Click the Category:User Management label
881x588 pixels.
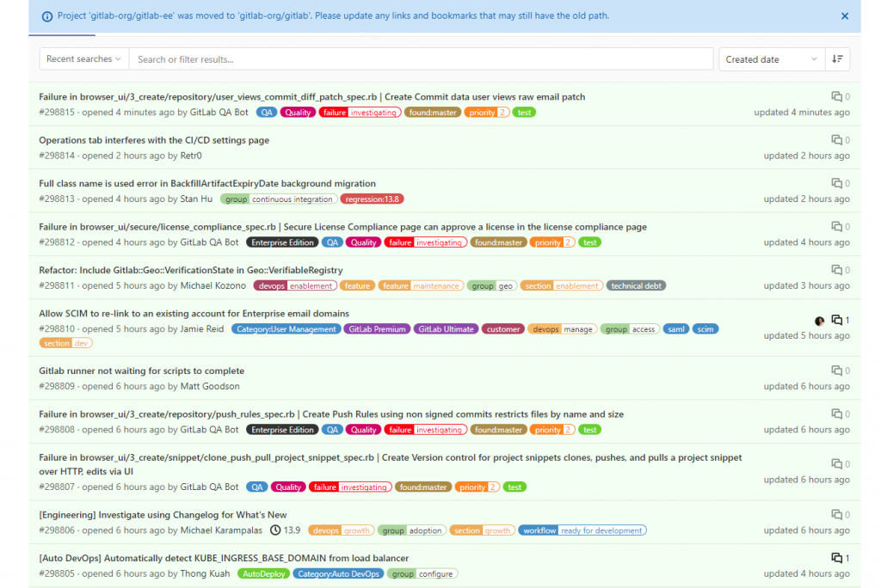286,329
